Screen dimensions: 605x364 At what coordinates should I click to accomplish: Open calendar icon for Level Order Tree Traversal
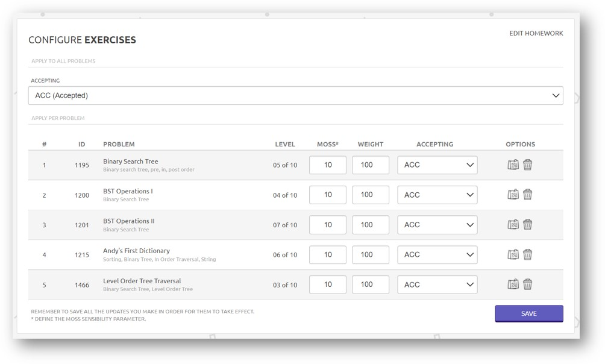click(513, 284)
